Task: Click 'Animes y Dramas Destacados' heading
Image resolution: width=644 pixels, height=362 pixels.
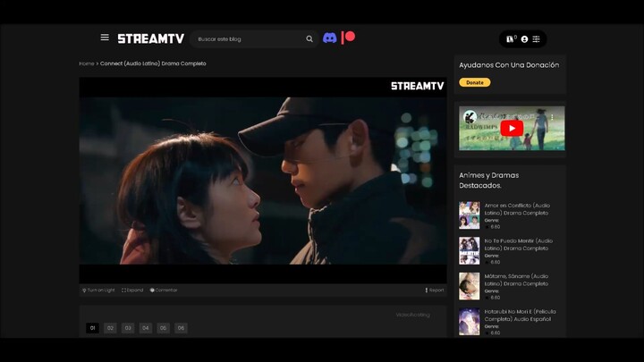Action: pyautogui.click(x=488, y=181)
